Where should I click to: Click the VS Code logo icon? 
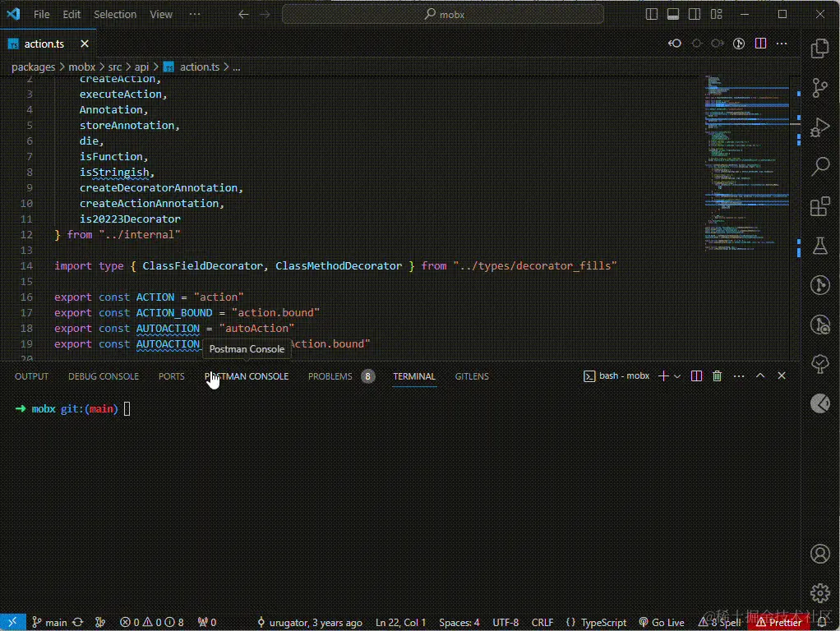tap(13, 14)
